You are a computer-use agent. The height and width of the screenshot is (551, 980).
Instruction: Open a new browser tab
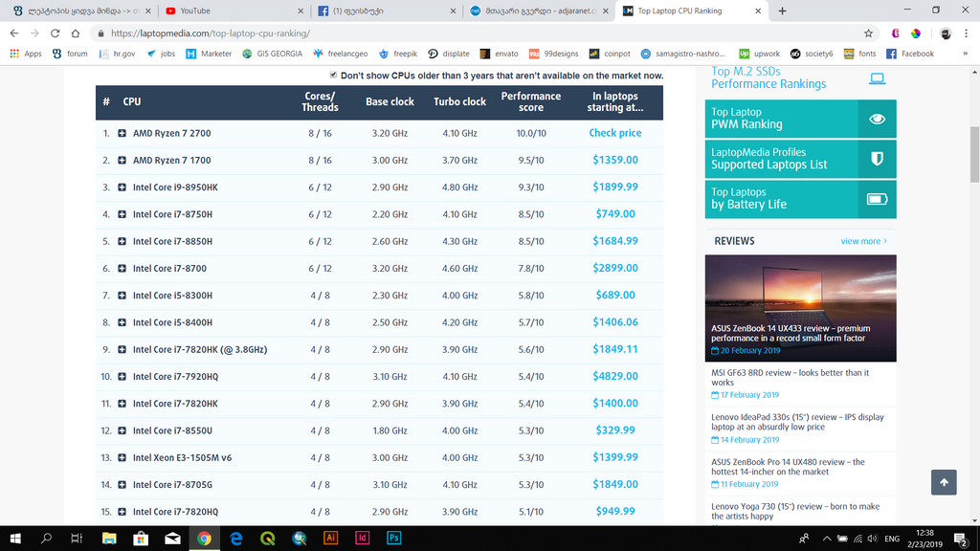782,11
